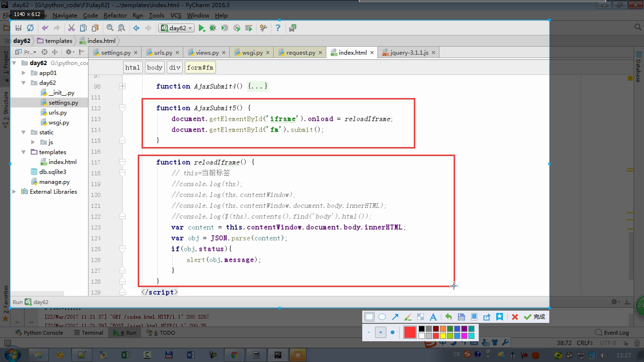This screenshot has width=644, height=362.
Task: Select the rectangle annotation tool
Action: click(370, 317)
